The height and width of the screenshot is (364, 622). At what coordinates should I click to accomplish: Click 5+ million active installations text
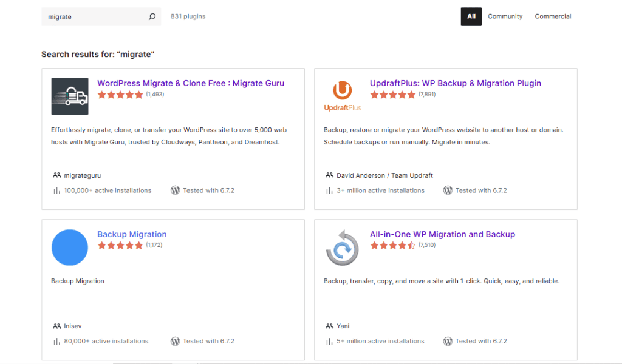click(380, 341)
